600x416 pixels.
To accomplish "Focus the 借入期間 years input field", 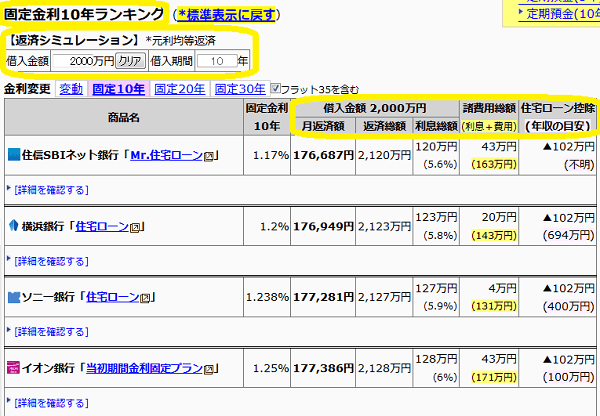I will coord(217,61).
